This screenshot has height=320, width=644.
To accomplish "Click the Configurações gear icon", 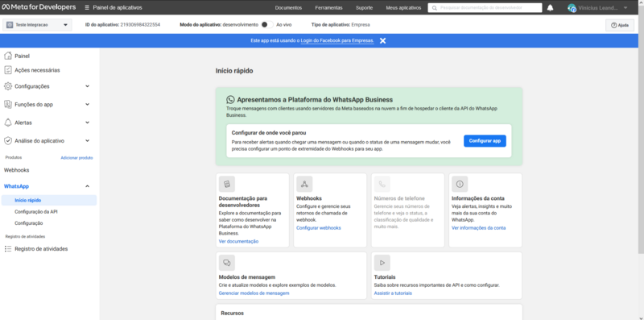I will 8,86.
